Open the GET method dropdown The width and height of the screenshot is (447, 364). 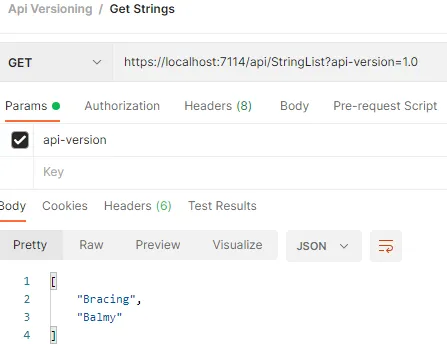click(56, 62)
